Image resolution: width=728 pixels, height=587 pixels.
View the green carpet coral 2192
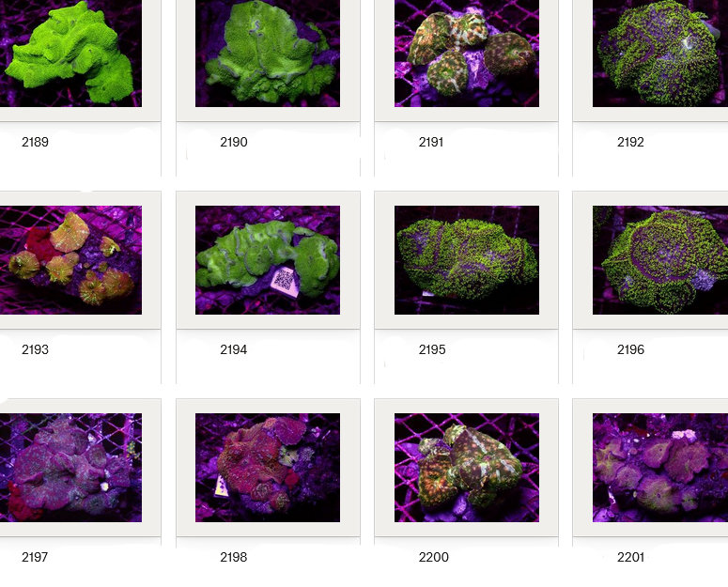tap(660, 54)
